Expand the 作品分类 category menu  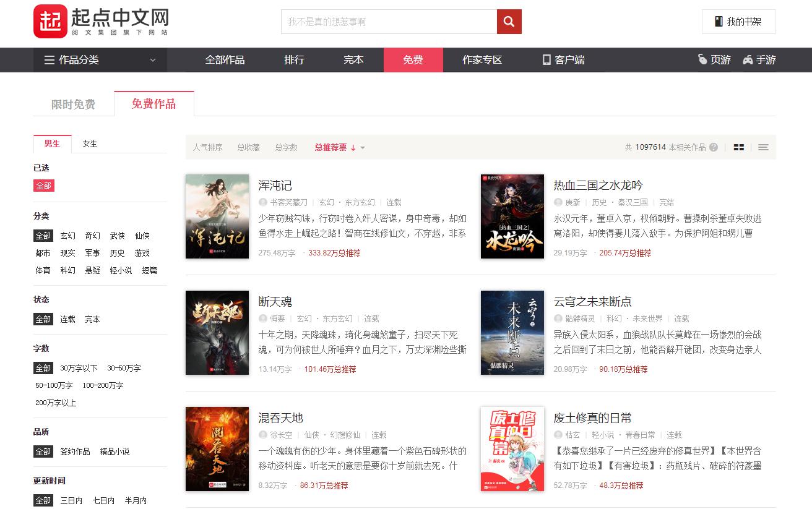click(x=100, y=60)
